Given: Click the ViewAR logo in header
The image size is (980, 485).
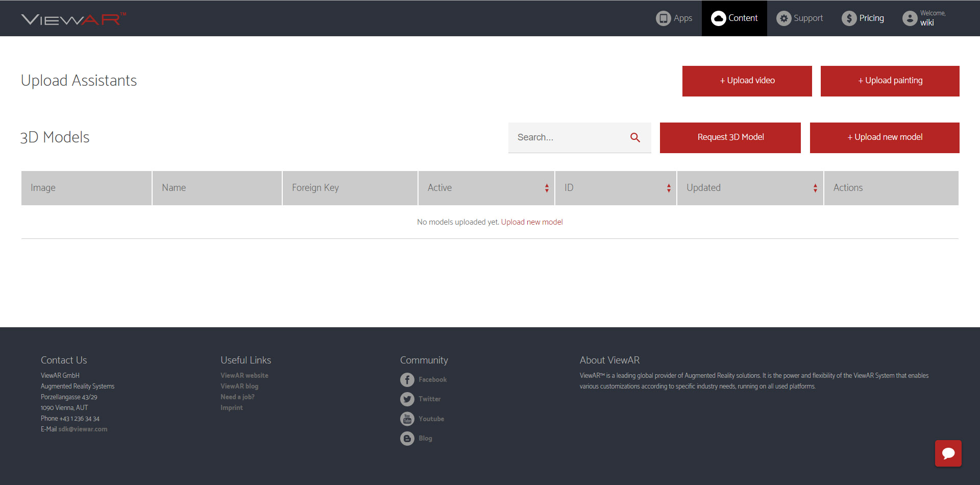Looking at the screenshot, I should [73, 19].
